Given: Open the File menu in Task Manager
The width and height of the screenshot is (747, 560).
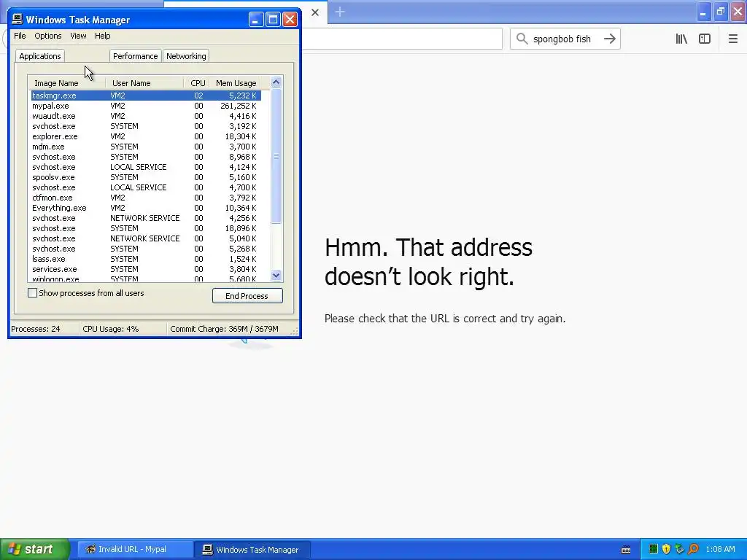Looking at the screenshot, I should pos(20,36).
